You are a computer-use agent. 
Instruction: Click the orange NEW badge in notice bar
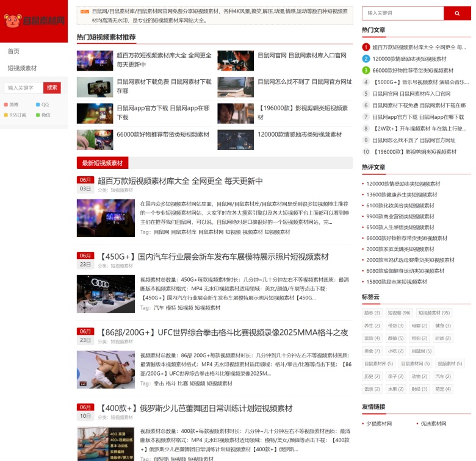(x=84, y=12)
